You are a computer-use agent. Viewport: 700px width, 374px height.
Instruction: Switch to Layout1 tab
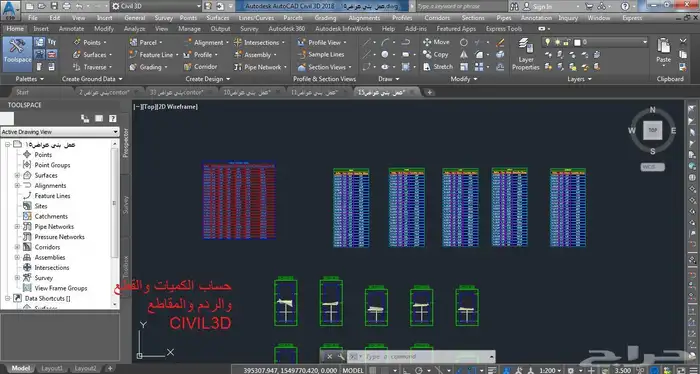(x=51, y=369)
